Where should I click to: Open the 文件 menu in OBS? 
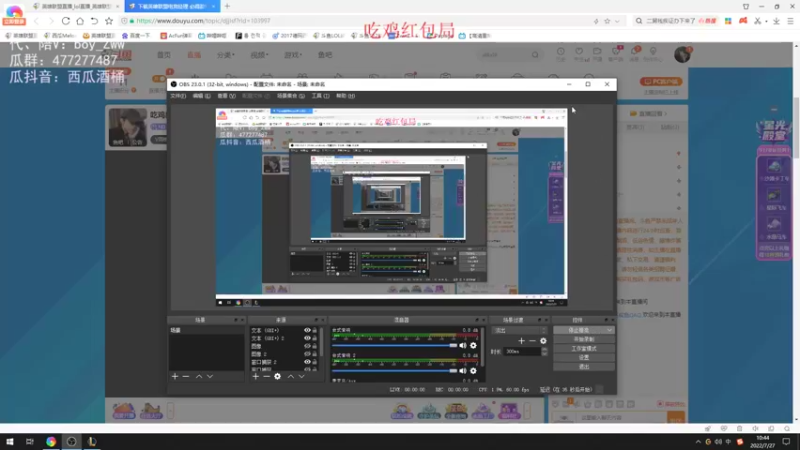(x=178, y=96)
